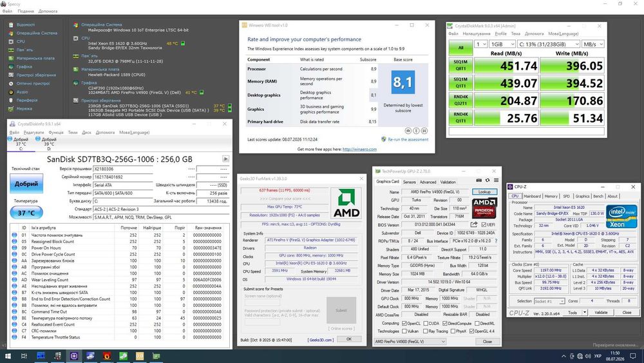644x363 pixels.
Task: Open the FurMark taskbar icon
Action: 107,356
